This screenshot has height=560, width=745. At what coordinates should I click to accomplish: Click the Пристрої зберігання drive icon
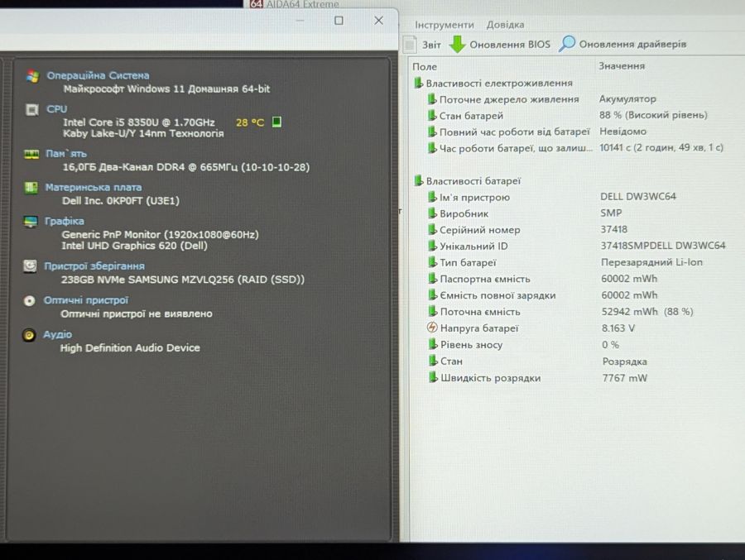tap(30, 266)
